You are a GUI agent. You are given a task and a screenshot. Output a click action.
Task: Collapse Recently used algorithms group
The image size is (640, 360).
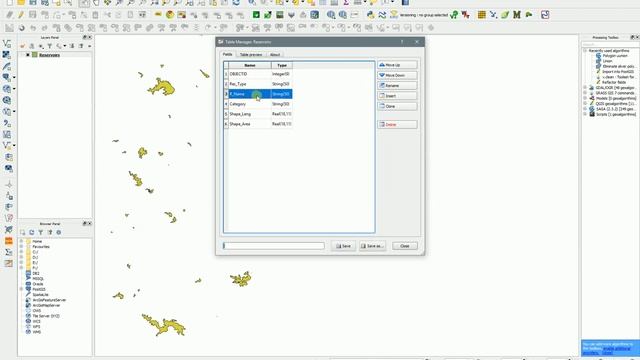click(x=585, y=51)
